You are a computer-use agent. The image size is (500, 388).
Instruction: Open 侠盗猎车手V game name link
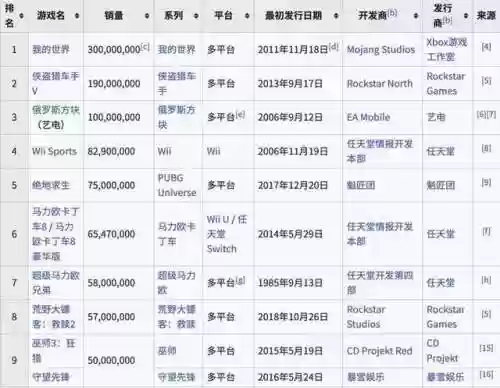click(x=55, y=83)
